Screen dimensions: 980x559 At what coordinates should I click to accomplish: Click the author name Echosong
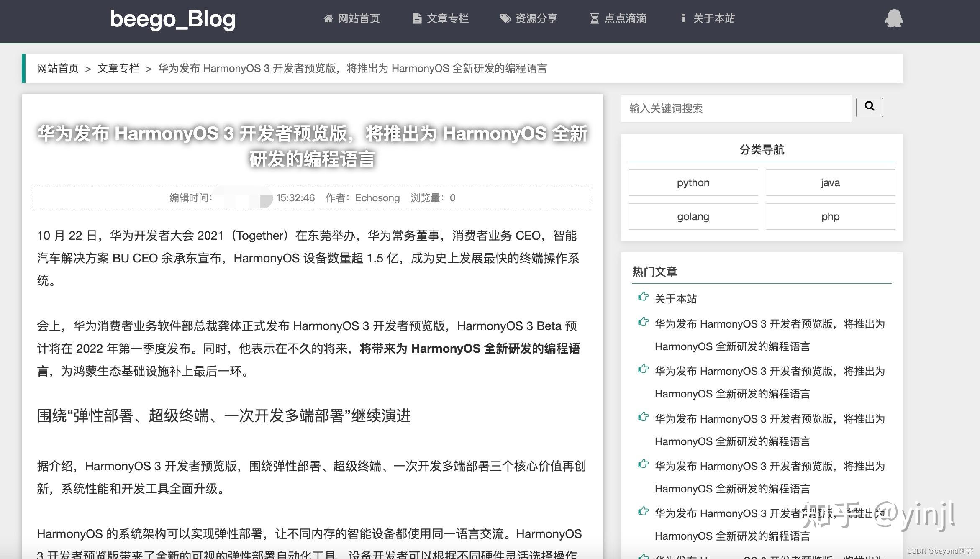(x=376, y=197)
